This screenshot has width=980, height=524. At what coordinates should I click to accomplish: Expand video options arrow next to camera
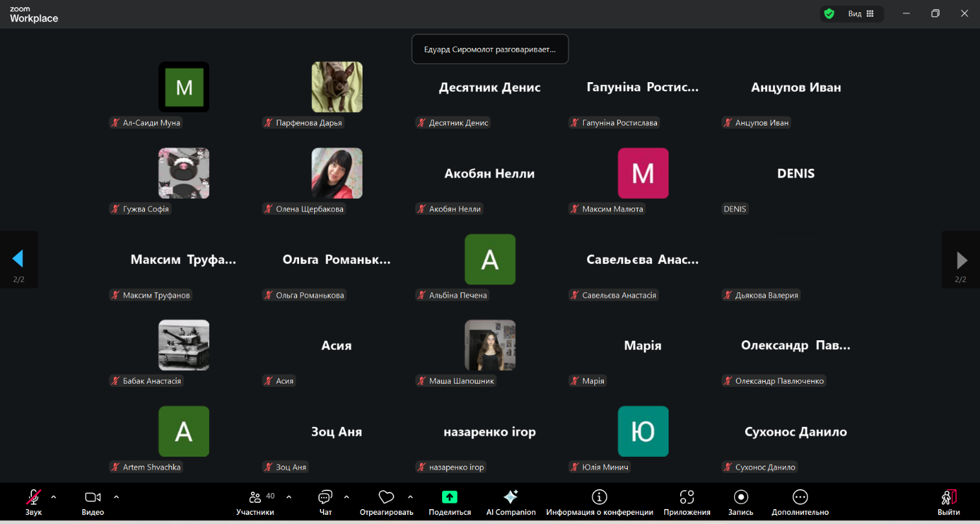[117, 497]
